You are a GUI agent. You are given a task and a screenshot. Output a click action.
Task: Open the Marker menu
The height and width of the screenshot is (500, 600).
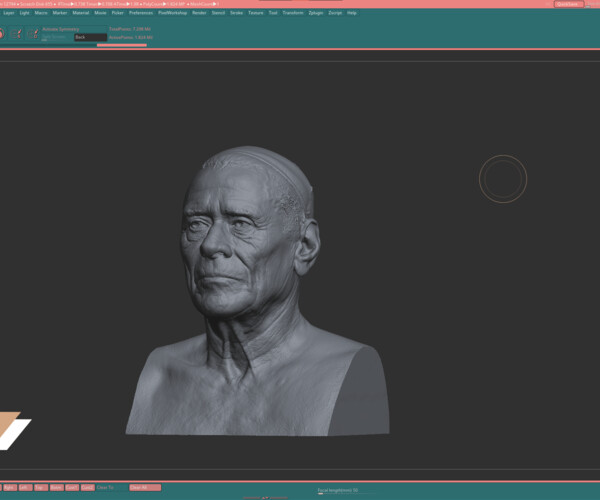(x=60, y=13)
